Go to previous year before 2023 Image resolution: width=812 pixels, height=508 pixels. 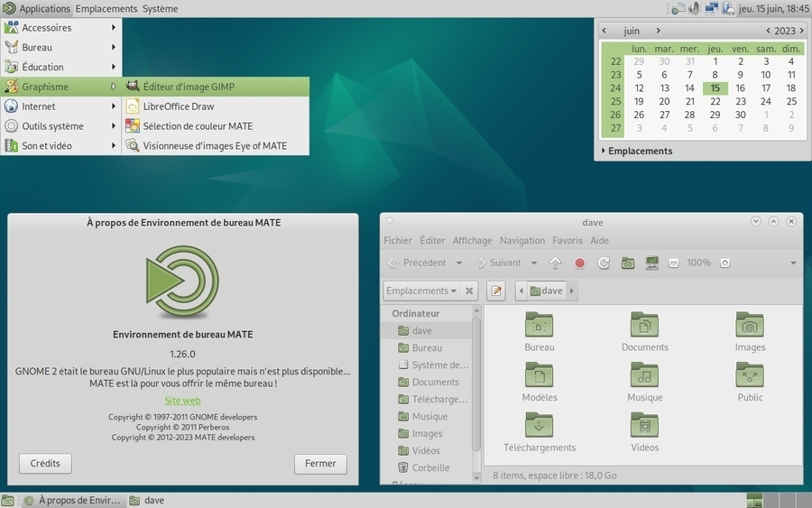point(768,31)
